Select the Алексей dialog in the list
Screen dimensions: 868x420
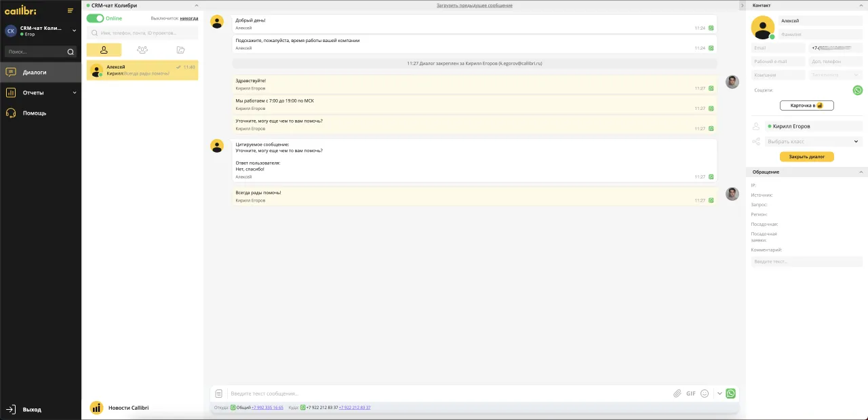(x=142, y=70)
